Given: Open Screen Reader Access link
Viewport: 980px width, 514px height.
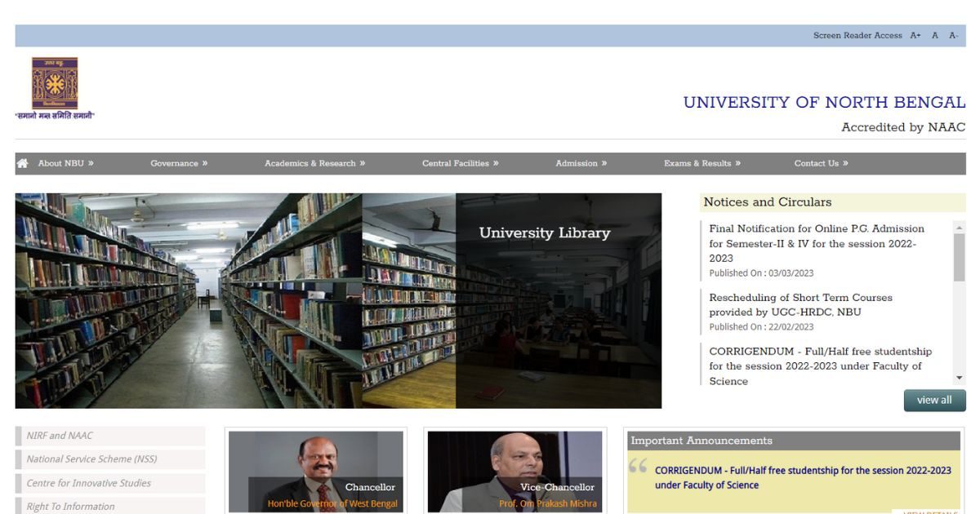Looking at the screenshot, I should pos(857,36).
